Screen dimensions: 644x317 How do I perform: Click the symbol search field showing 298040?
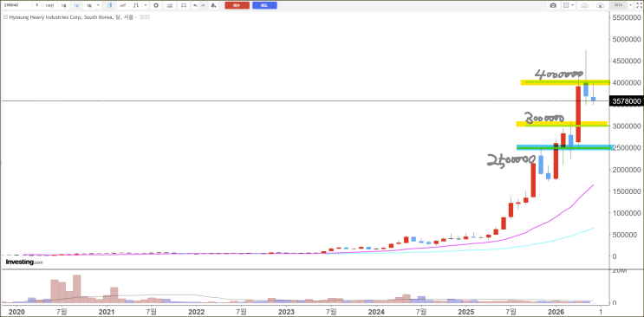coord(16,5)
